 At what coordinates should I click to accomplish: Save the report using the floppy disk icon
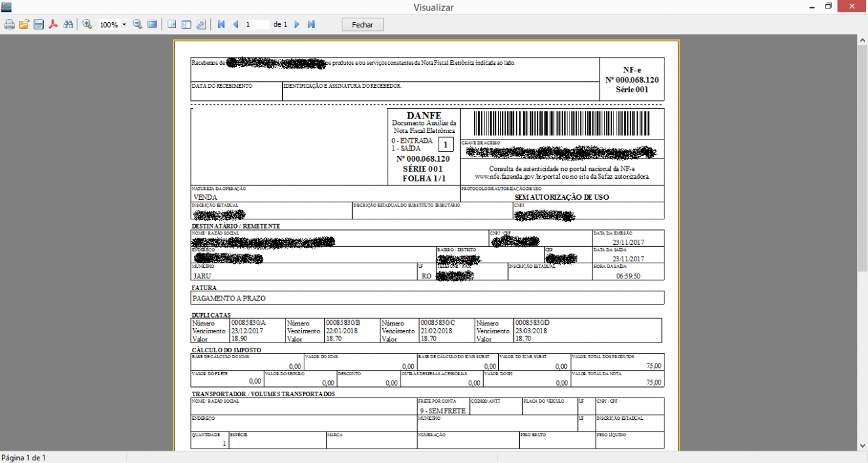(x=39, y=24)
